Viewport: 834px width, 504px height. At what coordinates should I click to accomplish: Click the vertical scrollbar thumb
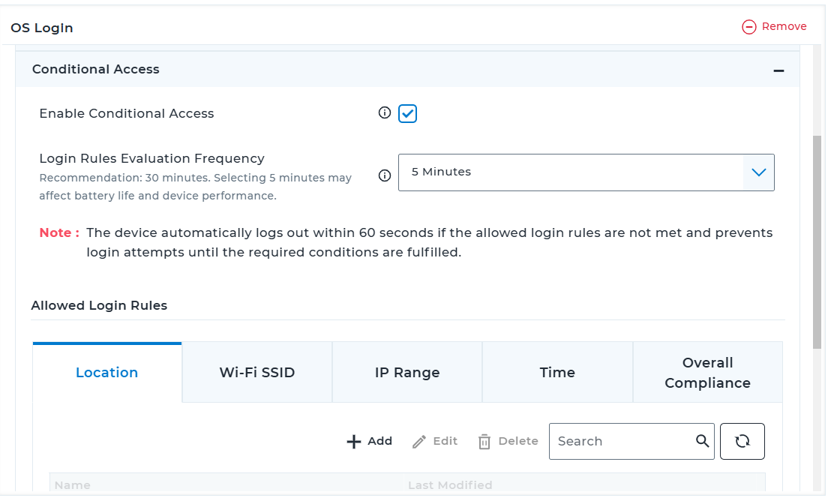(x=817, y=240)
